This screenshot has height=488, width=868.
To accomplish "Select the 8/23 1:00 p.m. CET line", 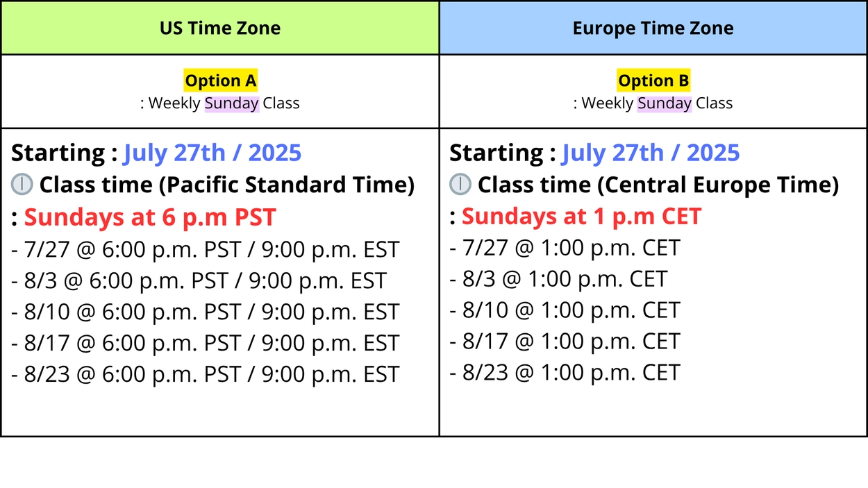I will pos(565,373).
